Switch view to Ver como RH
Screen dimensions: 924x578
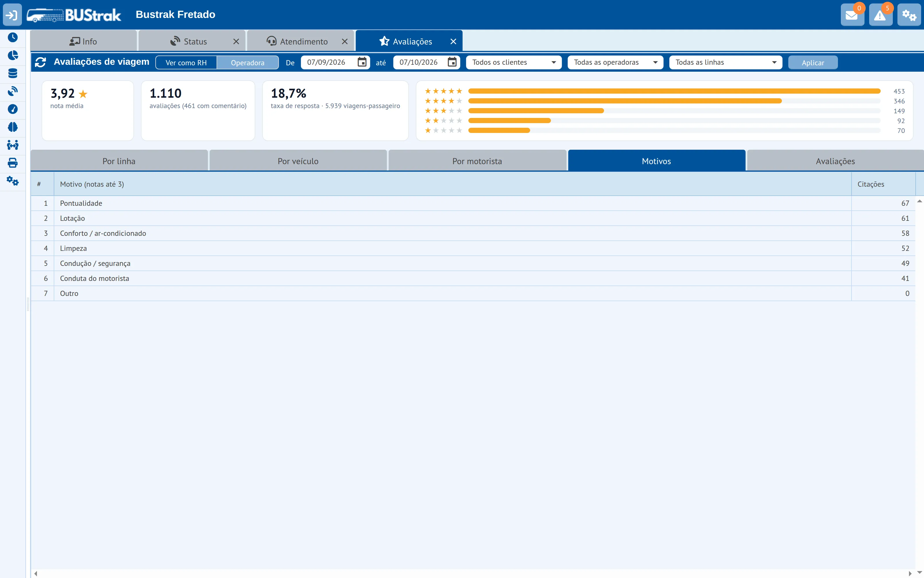(x=186, y=63)
